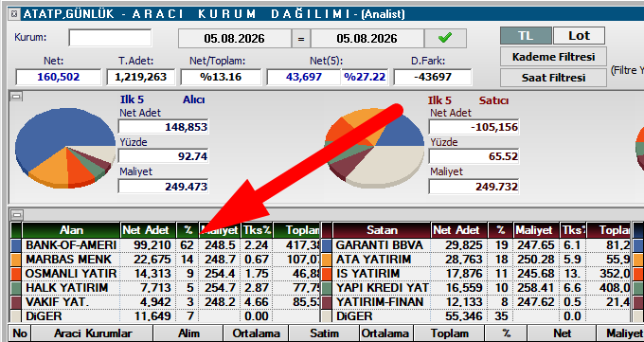This screenshot has width=644, height=342.
Task: Switch the view to Lot
Action: pos(579,36)
